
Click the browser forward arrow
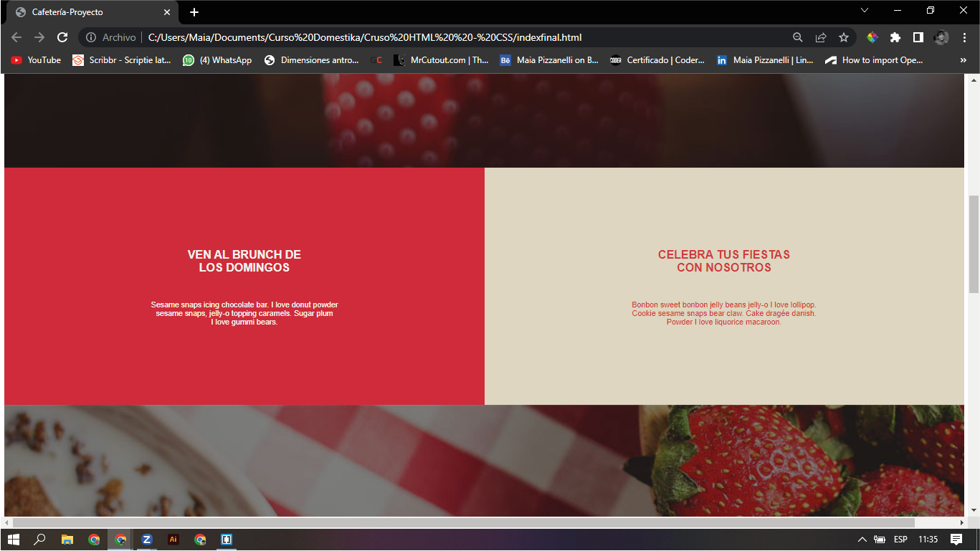39,37
